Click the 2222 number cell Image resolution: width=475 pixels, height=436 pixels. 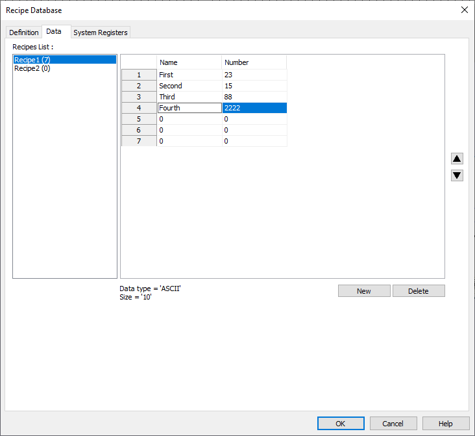pos(255,108)
